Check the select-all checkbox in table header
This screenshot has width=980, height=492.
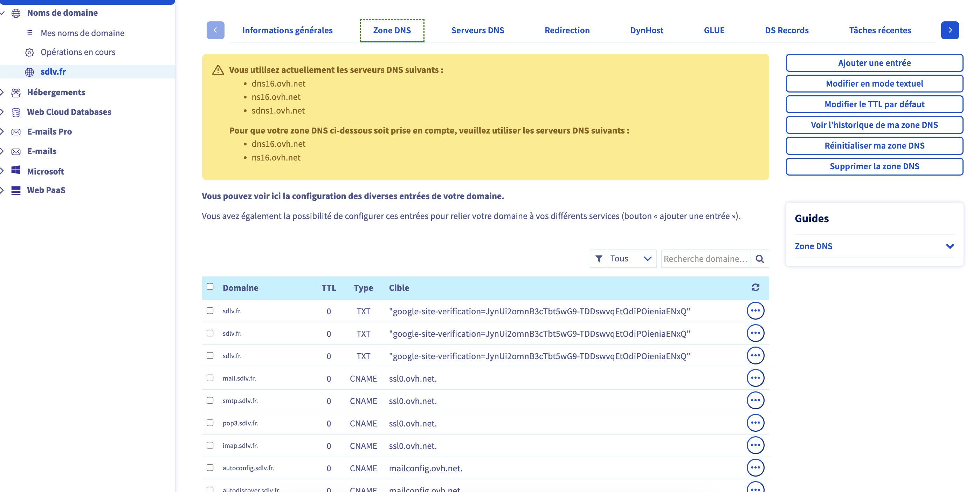[x=210, y=287]
